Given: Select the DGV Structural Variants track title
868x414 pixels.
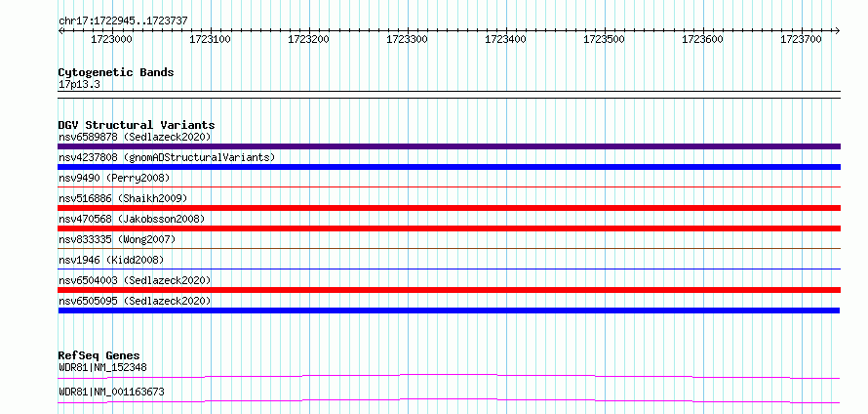Looking at the screenshot, I should click(x=137, y=125).
